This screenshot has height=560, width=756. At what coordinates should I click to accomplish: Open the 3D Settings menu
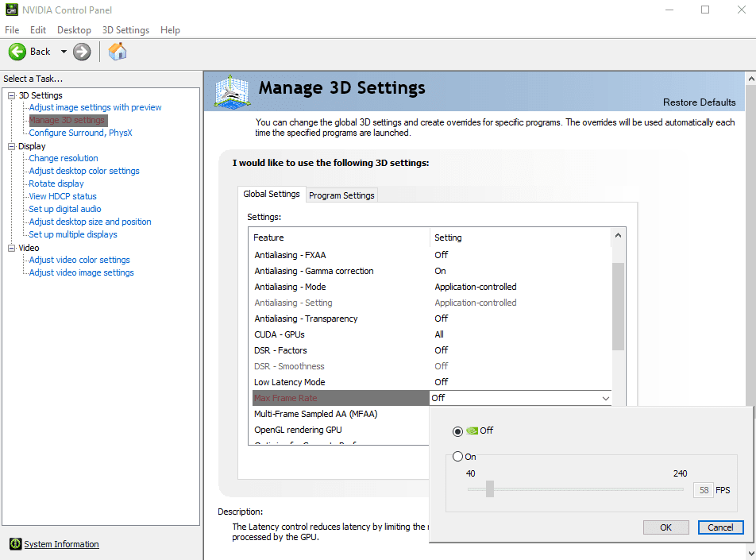point(125,30)
